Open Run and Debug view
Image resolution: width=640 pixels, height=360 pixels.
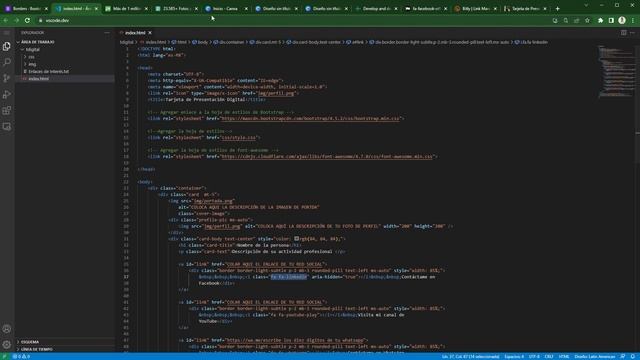coord(7,94)
